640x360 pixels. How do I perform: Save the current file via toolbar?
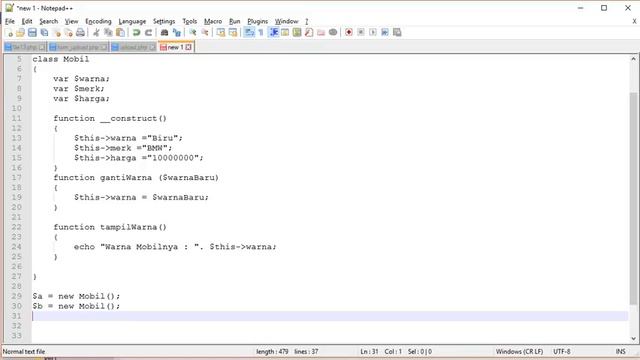click(32, 33)
